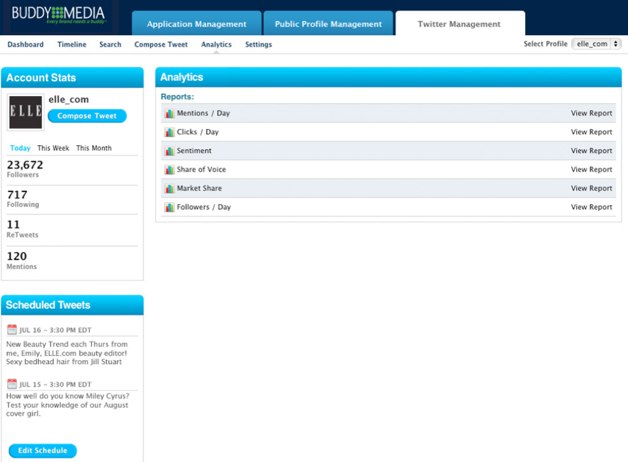Open Compose Tweet in the navigation bar

(x=161, y=44)
